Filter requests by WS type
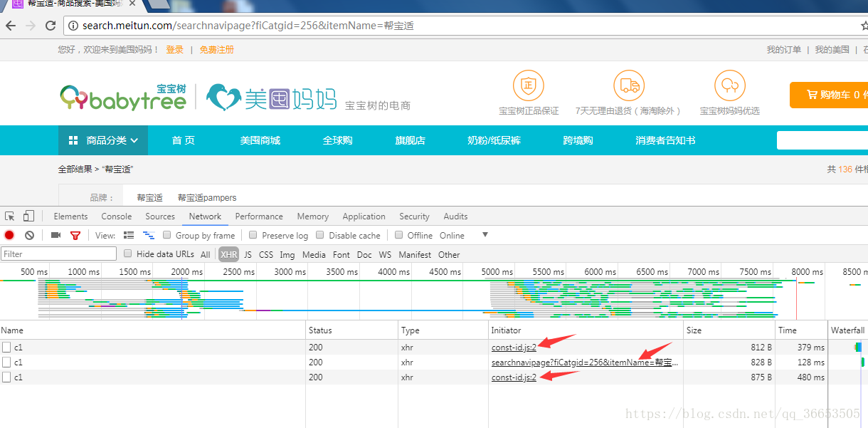Viewport: 868px width, 428px height. 385,254
